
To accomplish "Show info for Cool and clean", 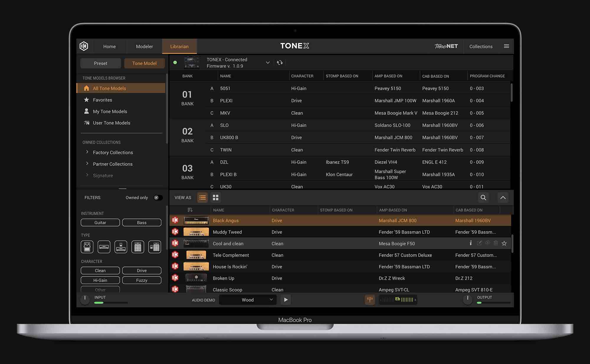I will pos(471,243).
